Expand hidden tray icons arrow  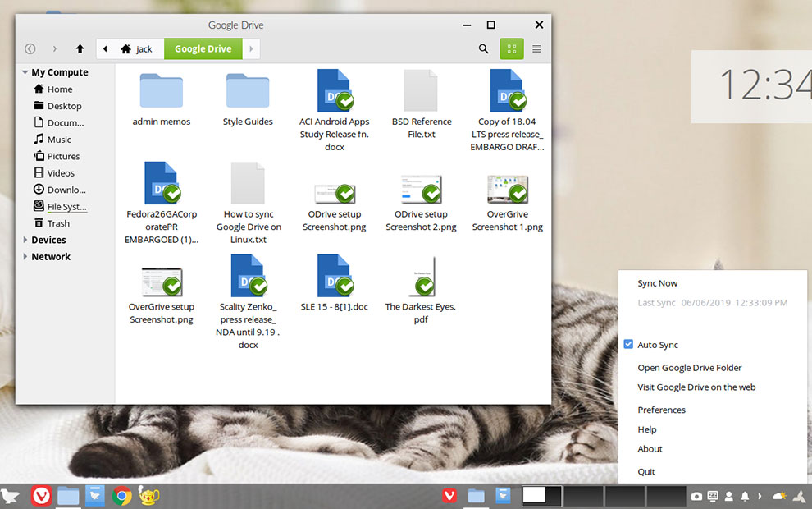coord(760,496)
